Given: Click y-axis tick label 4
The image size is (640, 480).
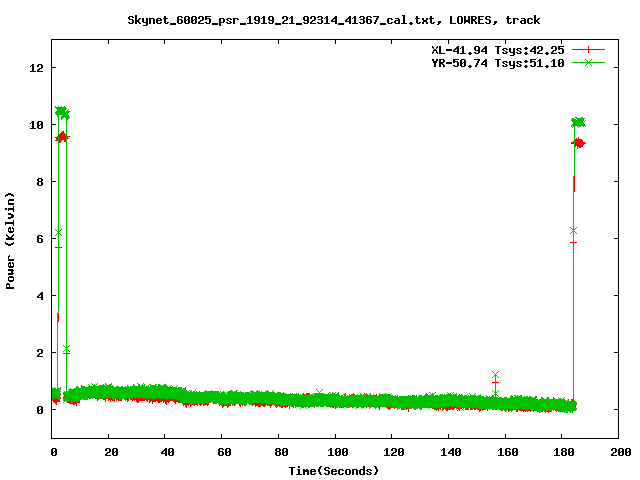Looking at the screenshot, I should (40, 296).
